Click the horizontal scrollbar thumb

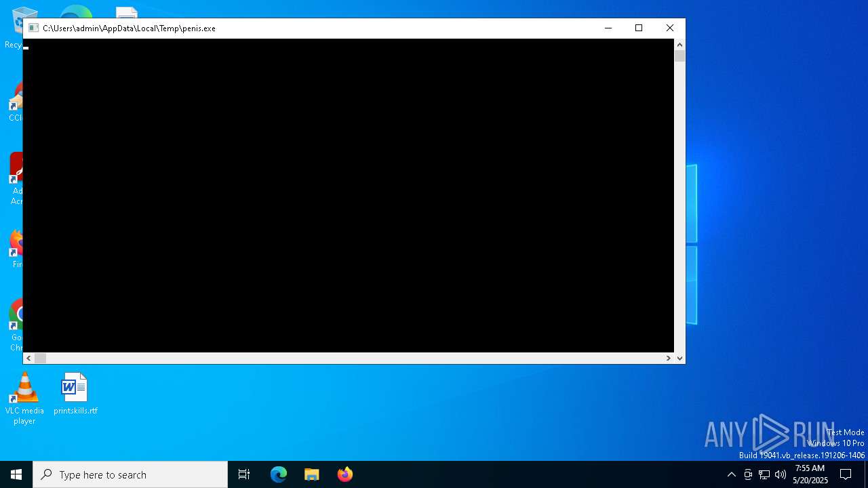click(x=40, y=358)
